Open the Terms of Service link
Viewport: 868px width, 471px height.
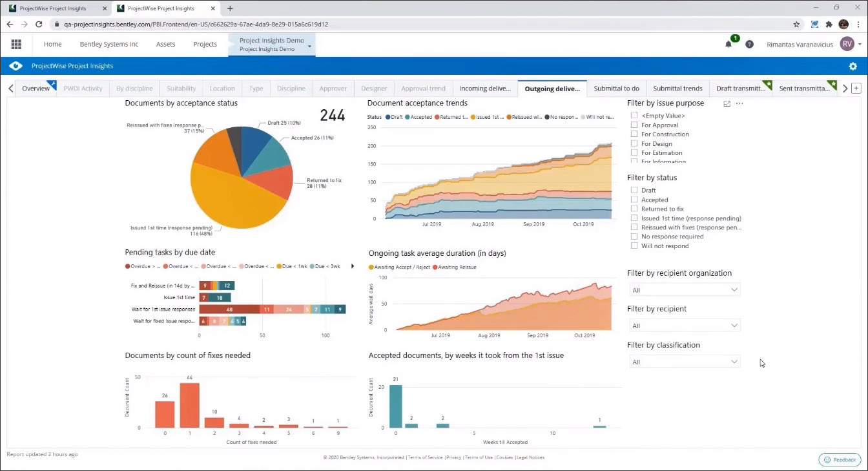point(426,457)
